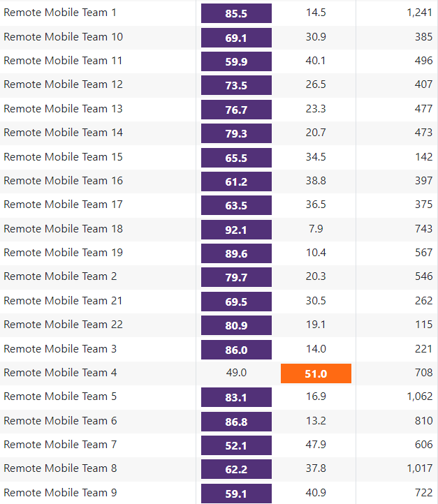Select the 40.1 value for Team 11
The image size is (438, 504).
[316, 61]
